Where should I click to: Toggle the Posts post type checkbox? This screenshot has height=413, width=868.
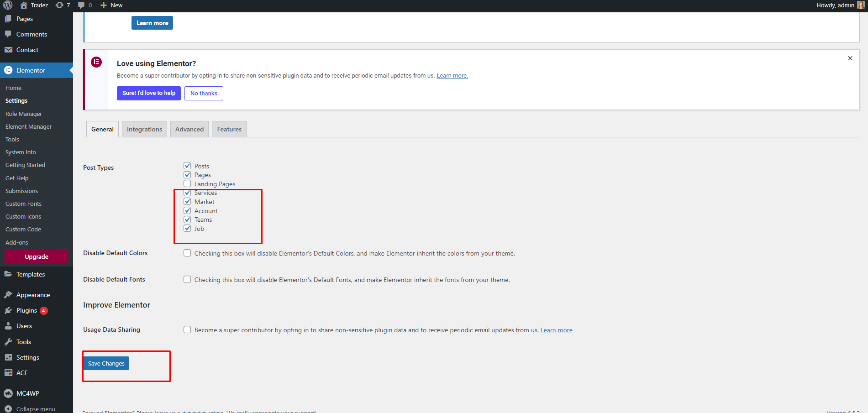(187, 166)
